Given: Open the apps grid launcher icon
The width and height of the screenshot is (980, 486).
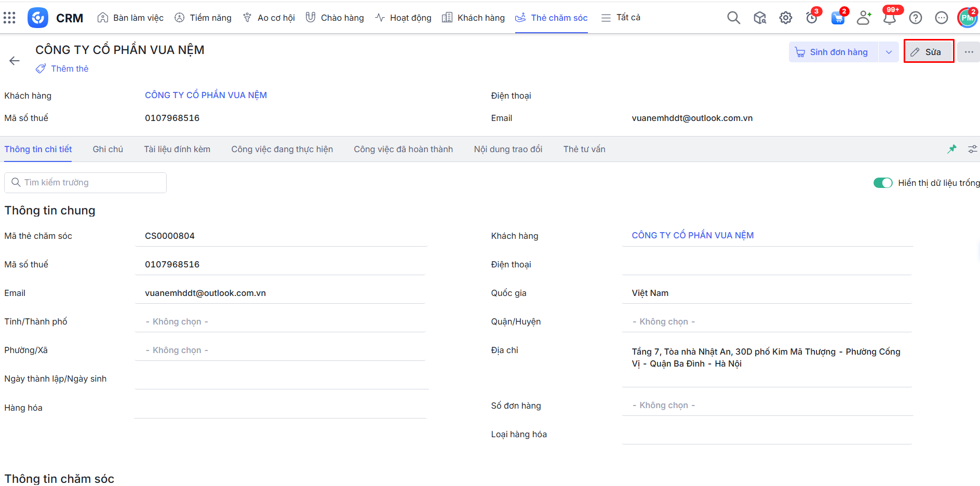Looking at the screenshot, I should point(9,18).
